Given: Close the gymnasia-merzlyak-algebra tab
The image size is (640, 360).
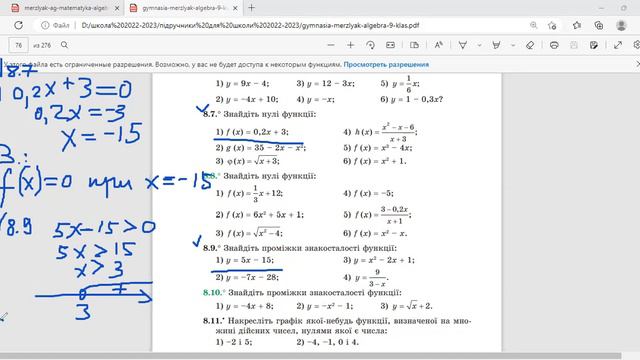Looking at the screenshot, I should point(235,8).
